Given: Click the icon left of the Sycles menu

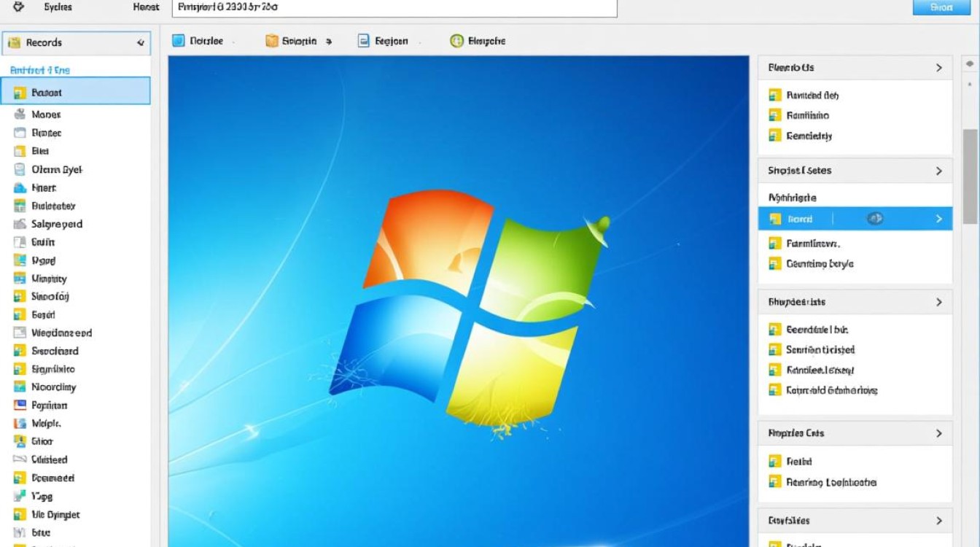Looking at the screenshot, I should [19, 7].
